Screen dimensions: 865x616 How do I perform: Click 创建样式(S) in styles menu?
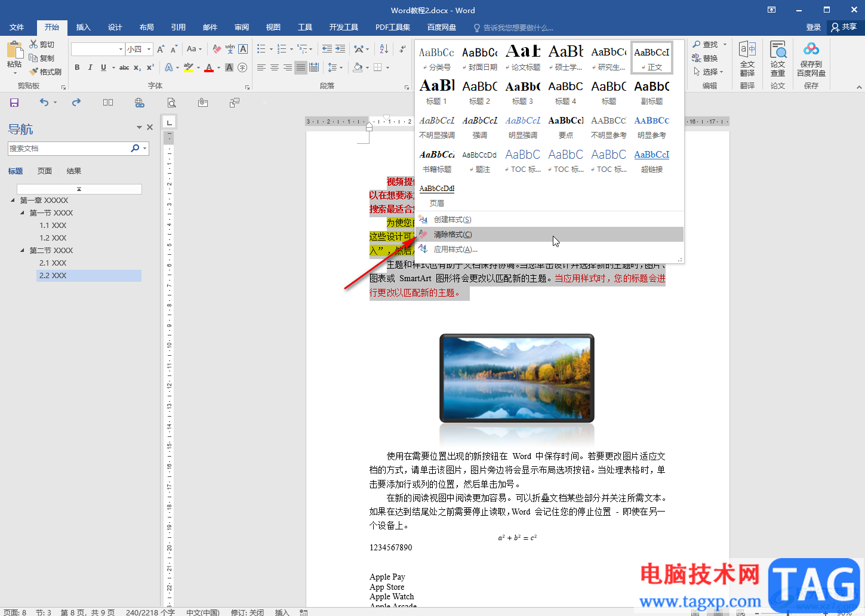452,220
